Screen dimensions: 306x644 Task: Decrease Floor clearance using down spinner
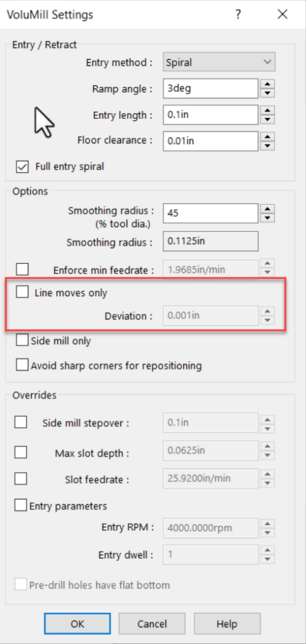(x=268, y=146)
